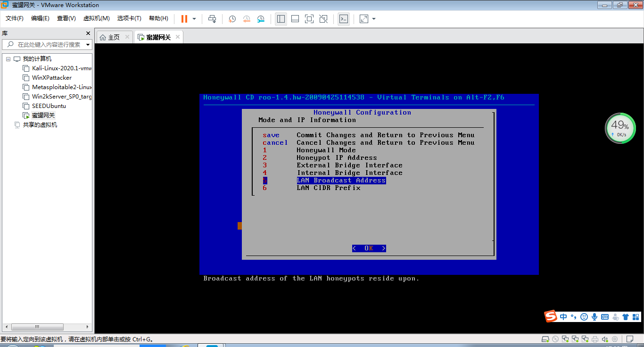Open the Sogou toolbox grid icon
The height and width of the screenshot is (347, 644).
click(636, 317)
